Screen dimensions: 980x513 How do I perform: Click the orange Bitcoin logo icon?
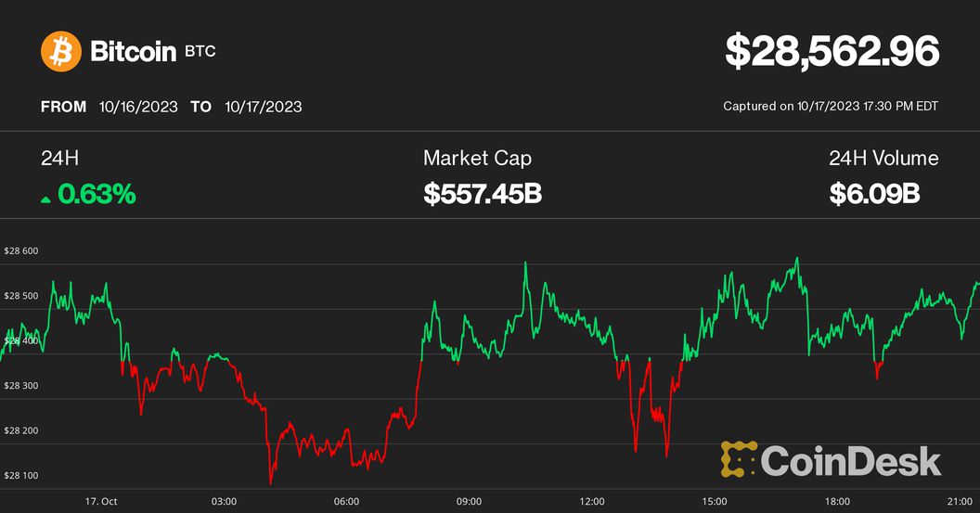(61, 52)
